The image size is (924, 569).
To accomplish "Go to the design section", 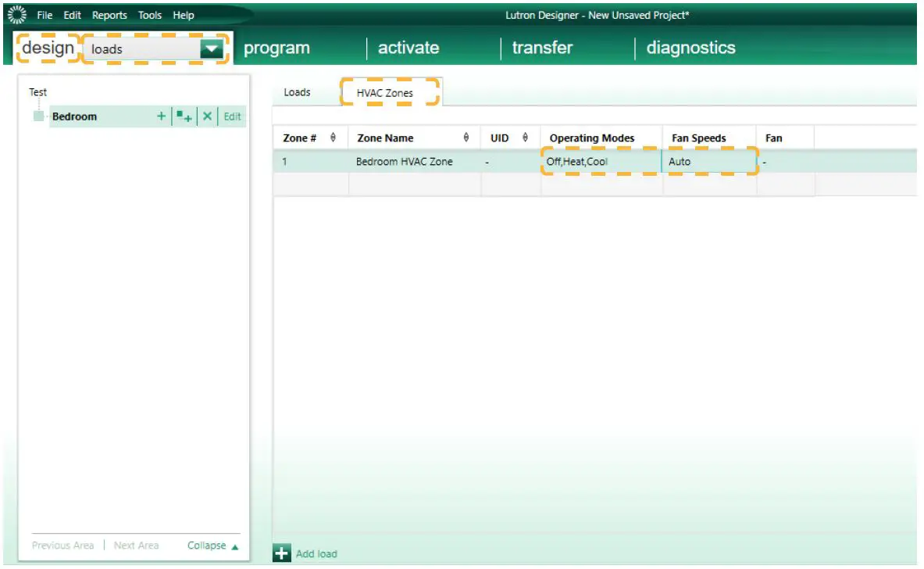I will 48,48.
